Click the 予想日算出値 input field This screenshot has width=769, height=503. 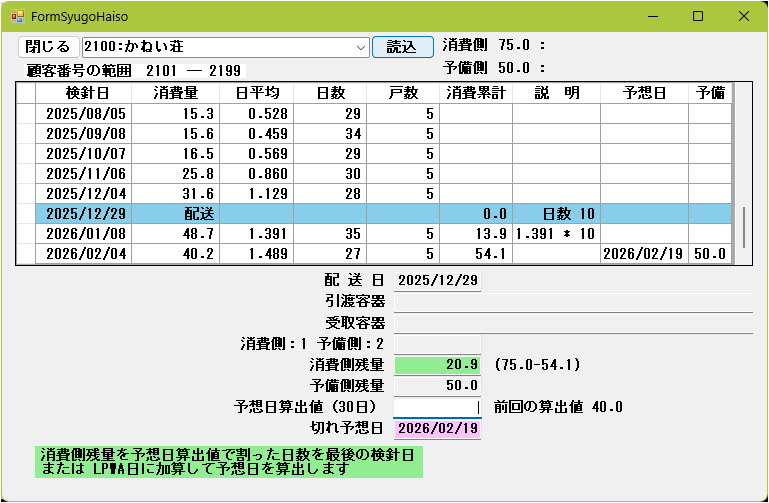click(438, 407)
